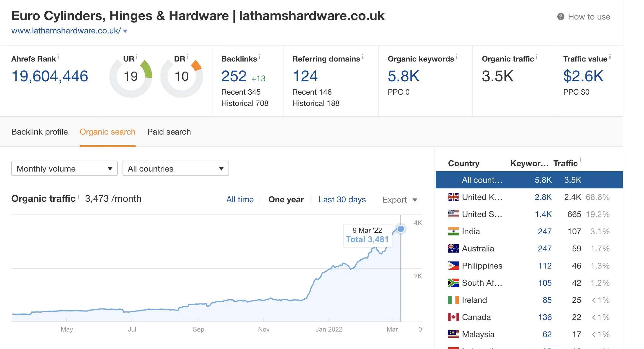Show All time chart range

(x=240, y=200)
